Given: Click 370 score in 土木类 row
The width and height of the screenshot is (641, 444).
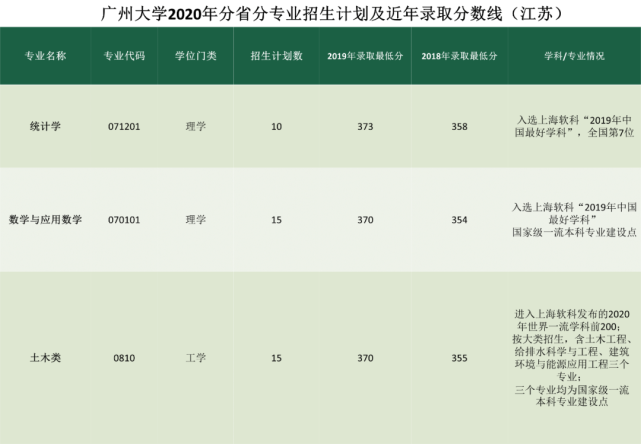Looking at the screenshot, I should 365,358.
